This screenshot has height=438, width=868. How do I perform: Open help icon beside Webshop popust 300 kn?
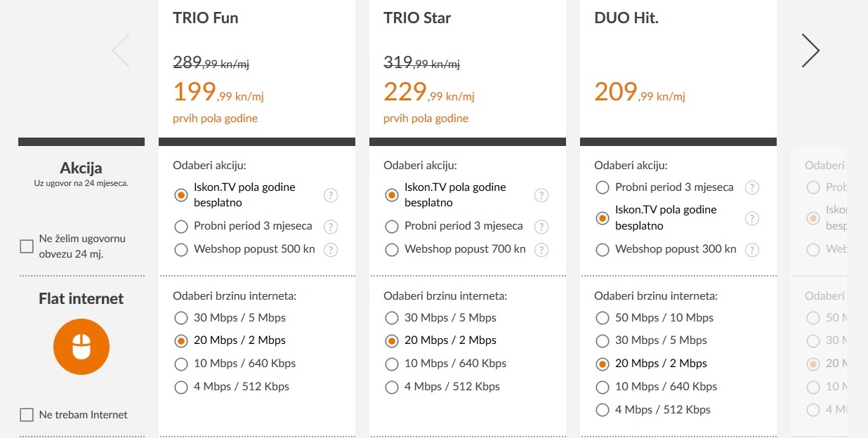point(752,249)
